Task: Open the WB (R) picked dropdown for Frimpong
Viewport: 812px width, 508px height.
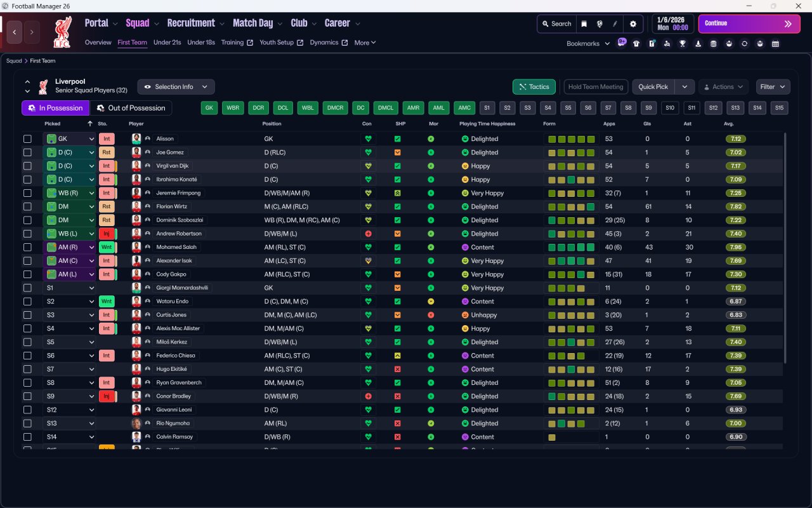Action: click(x=70, y=193)
